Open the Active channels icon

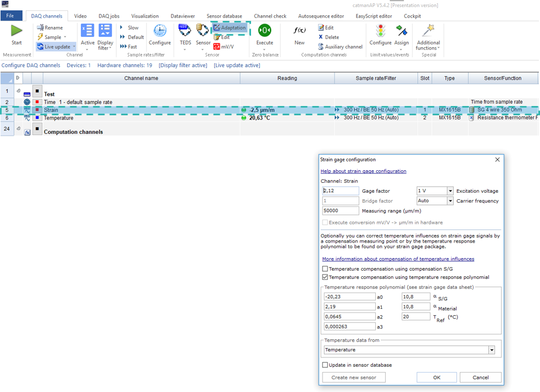pyautogui.click(x=87, y=30)
